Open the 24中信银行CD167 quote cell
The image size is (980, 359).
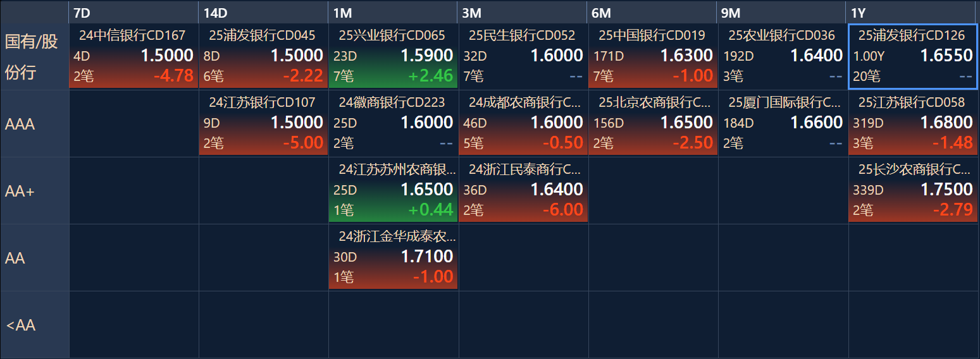pyautogui.click(x=133, y=56)
